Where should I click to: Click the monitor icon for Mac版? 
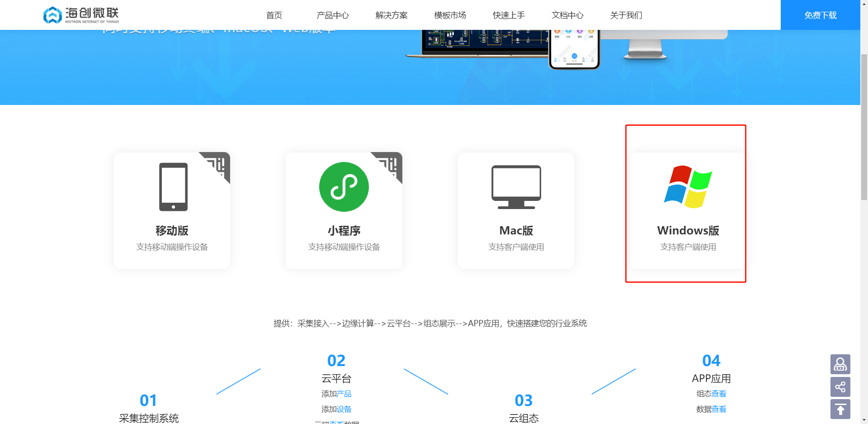pyautogui.click(x=516, y=187)
